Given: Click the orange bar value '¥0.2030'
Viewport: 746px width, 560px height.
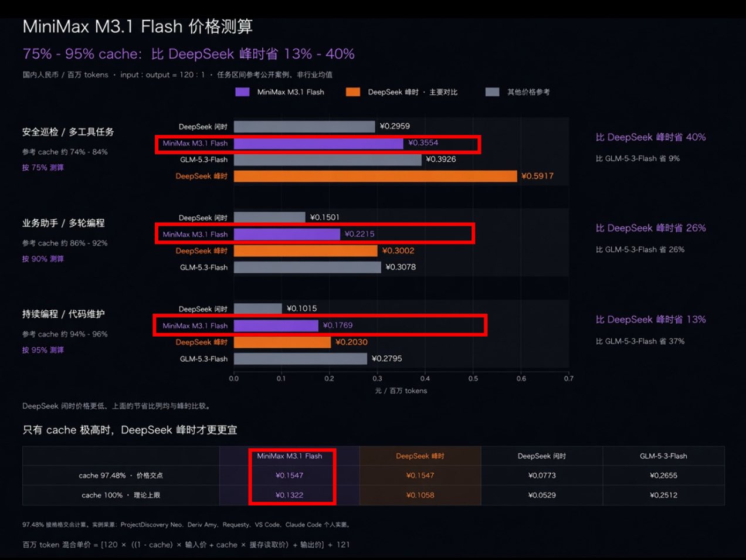Looking at the screenshot, I should (x=351, y=342).
